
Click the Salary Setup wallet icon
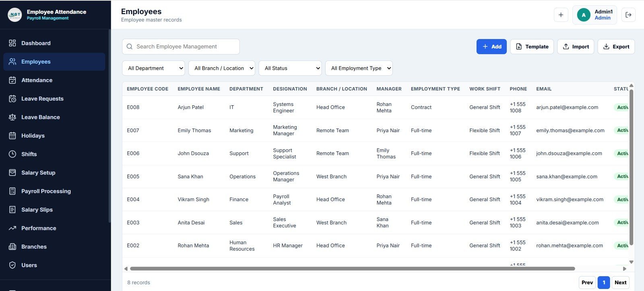click(x=12, y=173)
